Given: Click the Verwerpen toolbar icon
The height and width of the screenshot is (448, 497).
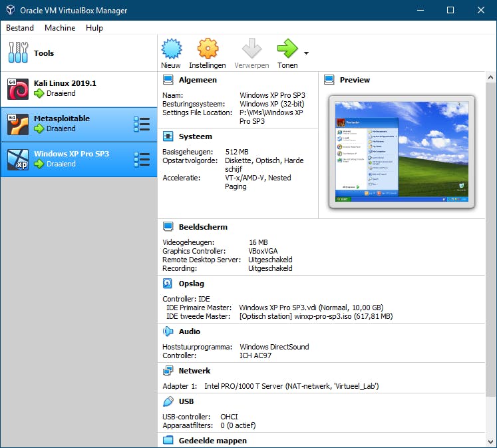Looking at the screenshot, I should click(x=251, y=49).
